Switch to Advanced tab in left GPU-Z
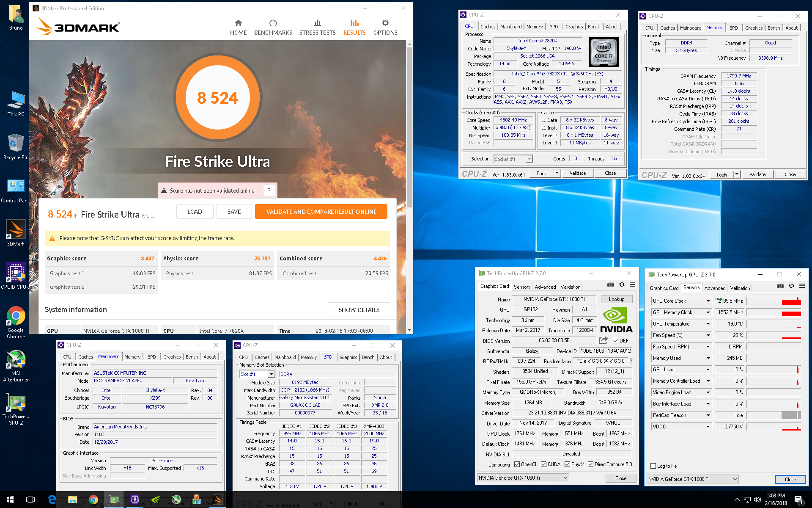 point(545,287)
